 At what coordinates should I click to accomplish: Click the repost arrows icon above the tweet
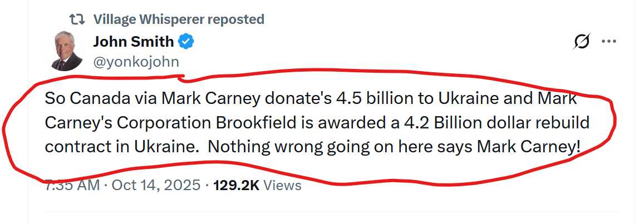(x=77, y=19)
